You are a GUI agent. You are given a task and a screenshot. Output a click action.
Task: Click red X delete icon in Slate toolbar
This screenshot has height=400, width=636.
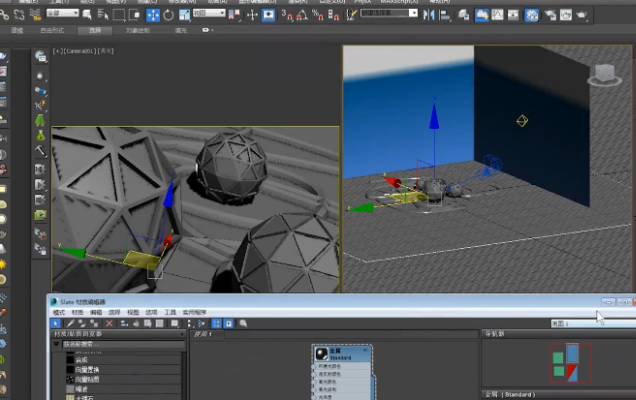point(108,324)
